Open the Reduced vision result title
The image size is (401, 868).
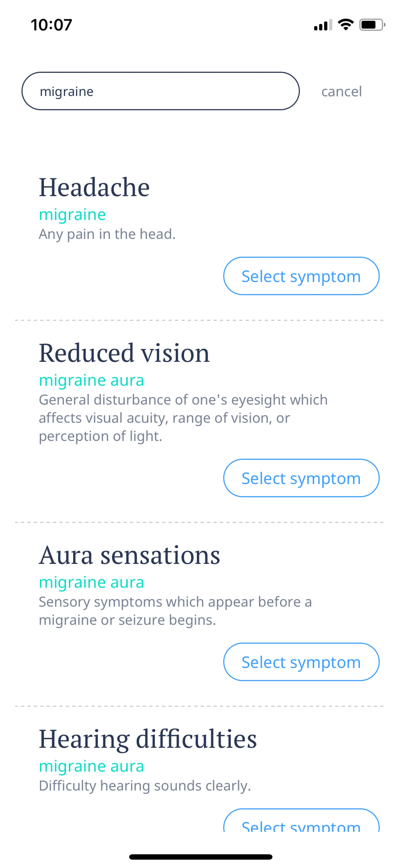[124, 353]
